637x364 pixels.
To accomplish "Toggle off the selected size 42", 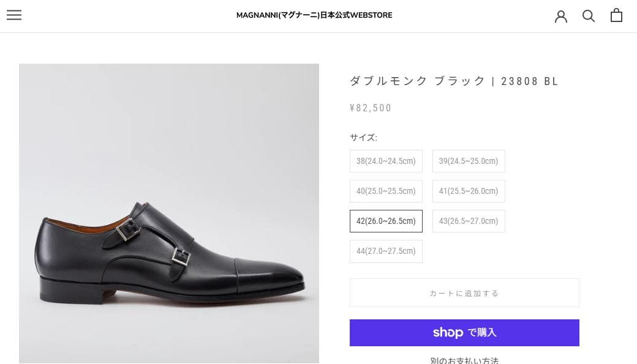I will click(x=386, y=221).
